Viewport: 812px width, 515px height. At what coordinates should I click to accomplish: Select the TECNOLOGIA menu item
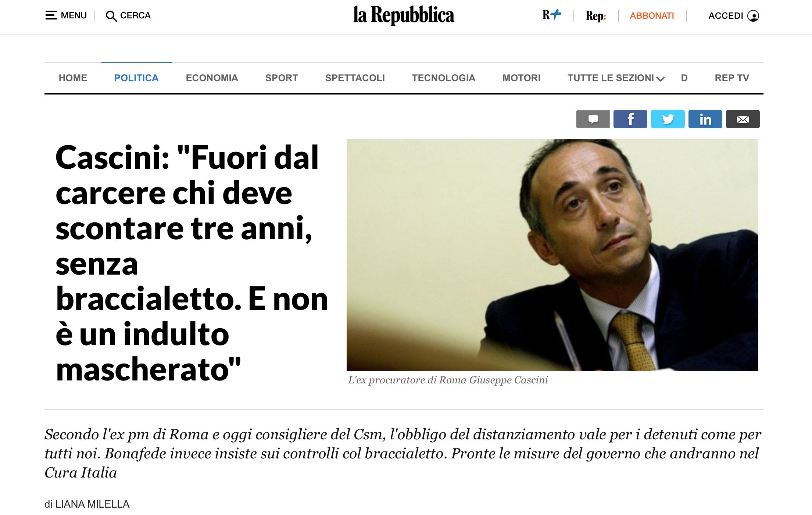[444, 78]
